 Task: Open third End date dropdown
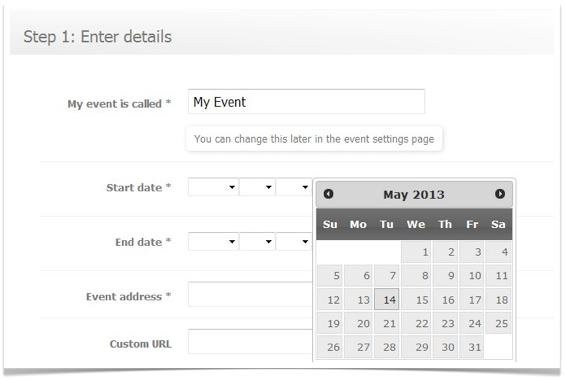coord(294,242)
